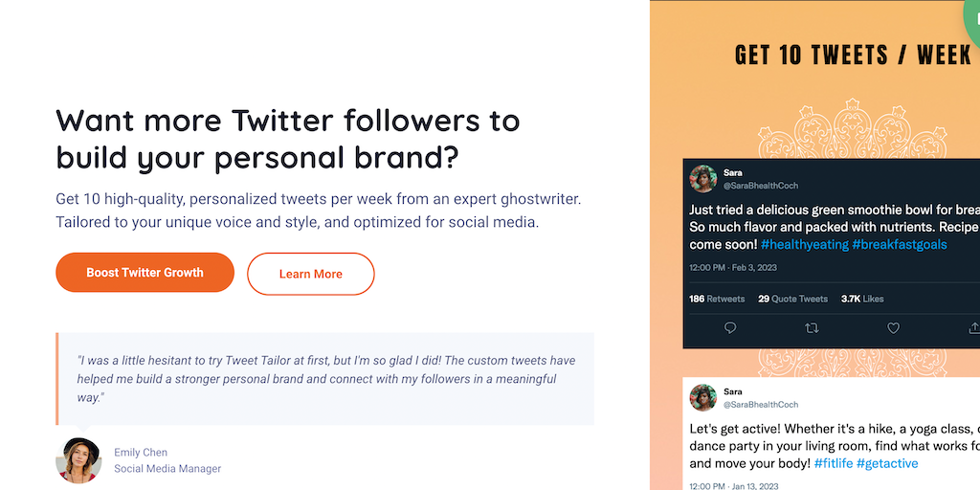Click the retweet icon on the dark tweet
The height and width of the screenshot is (490, 980).
pos(812,328)
